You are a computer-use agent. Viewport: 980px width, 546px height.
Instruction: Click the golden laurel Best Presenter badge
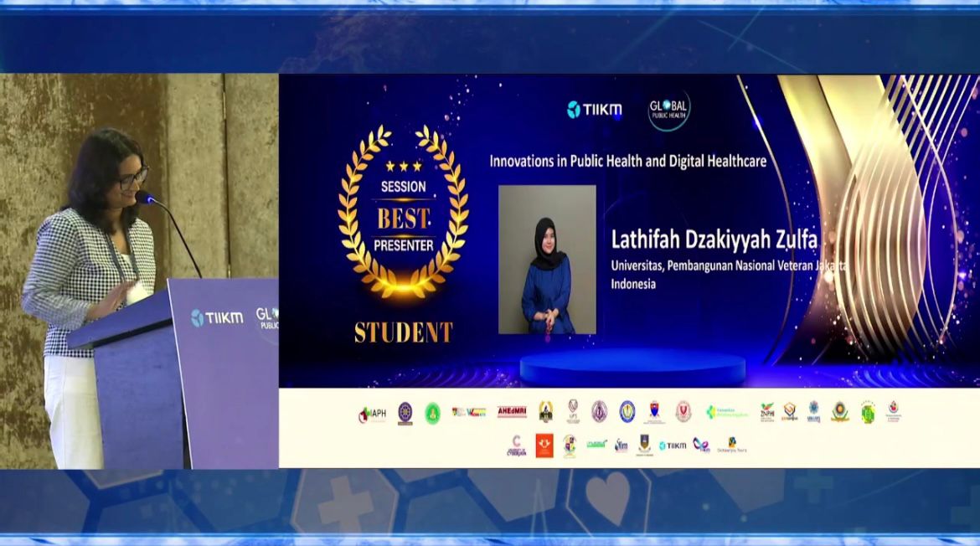point(404,218)
